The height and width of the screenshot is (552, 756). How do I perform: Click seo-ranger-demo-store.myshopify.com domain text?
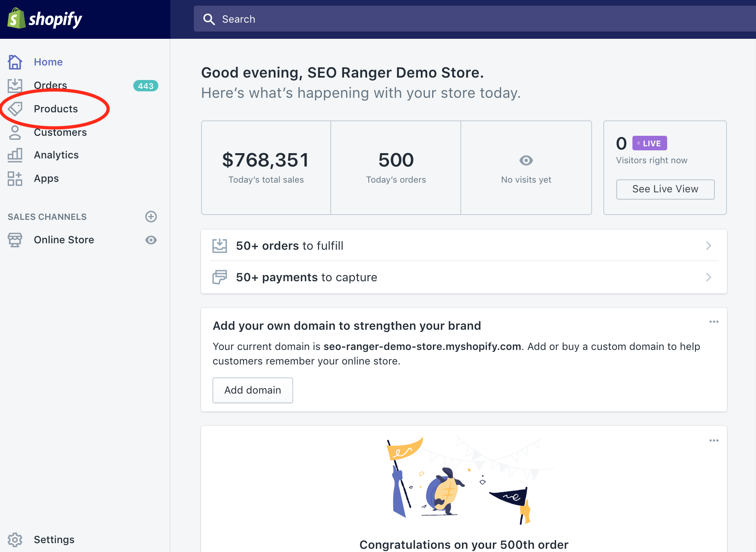pos(422,346)
